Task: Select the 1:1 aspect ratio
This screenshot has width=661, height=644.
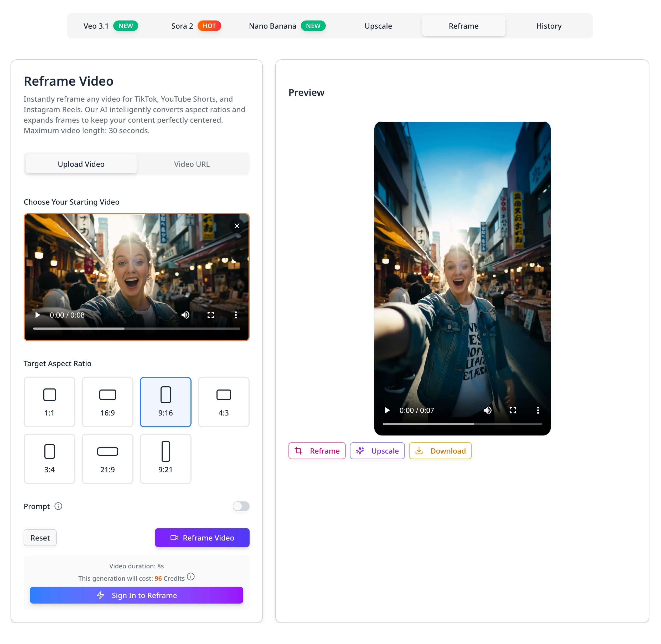Action: point(49,402)
